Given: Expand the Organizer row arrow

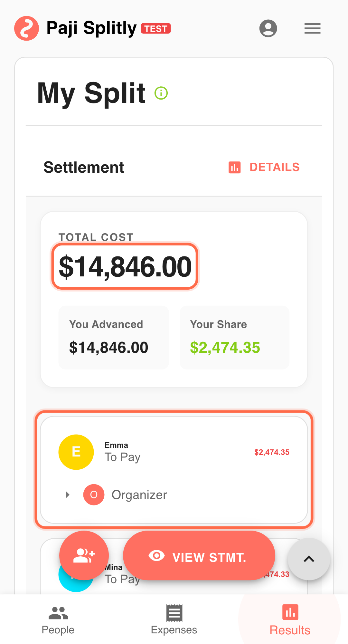Looking at the screenshot, I should (x=67, y=495).
